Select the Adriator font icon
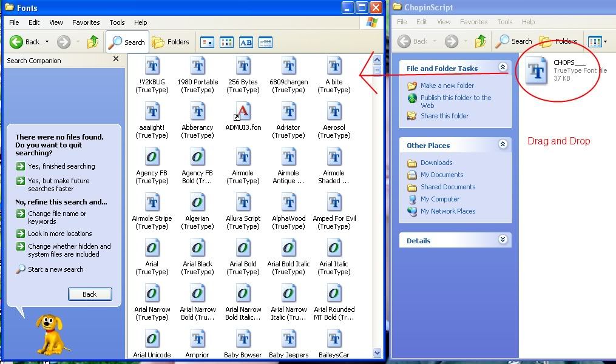The image size is (616, 364). [x=289, y=112]
